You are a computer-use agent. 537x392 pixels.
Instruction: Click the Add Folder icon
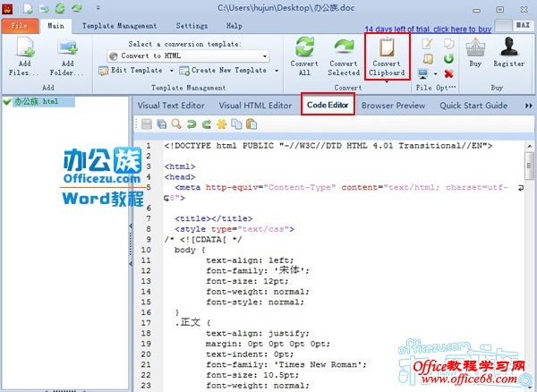point(67,47)
